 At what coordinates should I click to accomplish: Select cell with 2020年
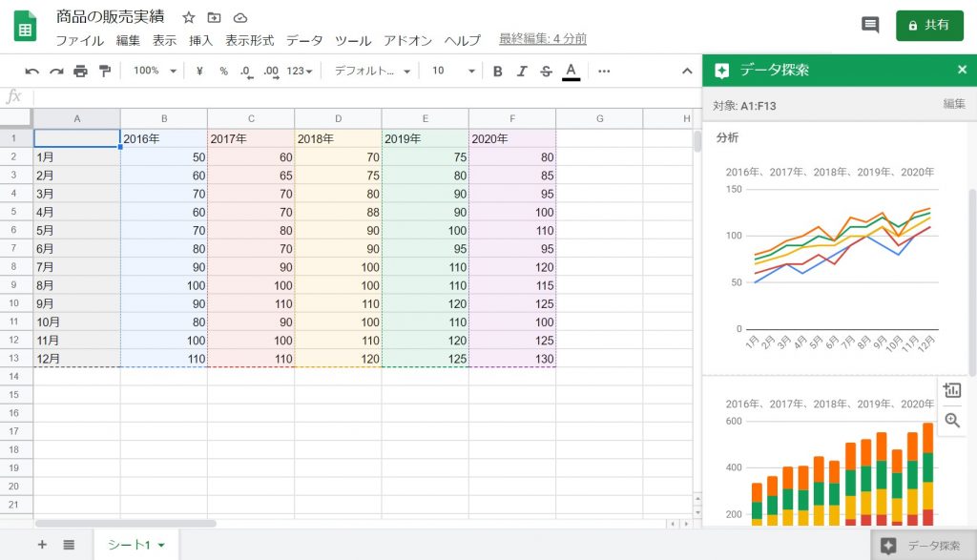[512, 138]
